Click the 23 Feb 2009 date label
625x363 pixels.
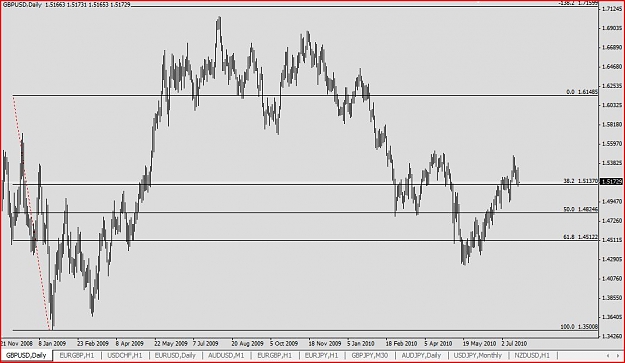coord(93,343)
